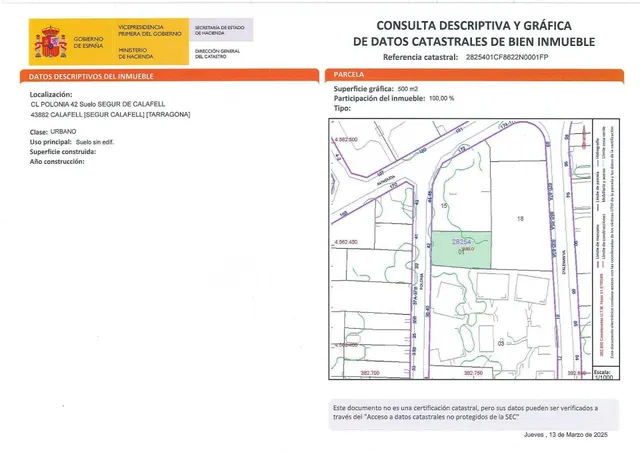This screenshot has height=452, width=640.
Task: Select the 'Suelo sin edif.' value
Action: [95, 143]
